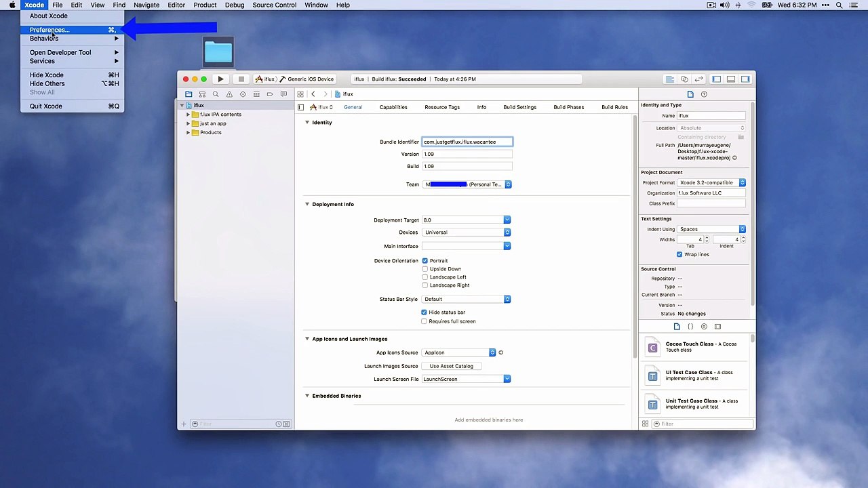The height and width of the screenshot is (488, 868).
Task: Show the object library
Action: (x=704, y=327)
